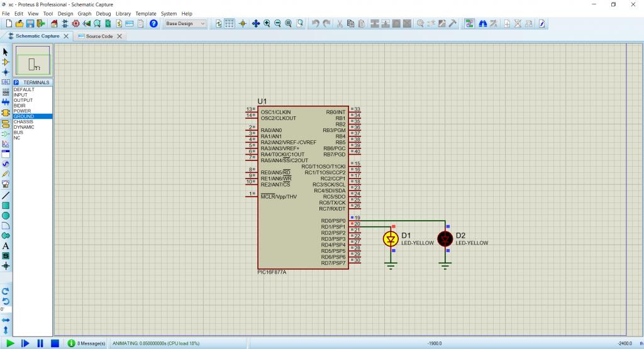This screenshot has width=644, height=349.
Task: Select the 2D Text 'A' tool
Action: (6, 246)
